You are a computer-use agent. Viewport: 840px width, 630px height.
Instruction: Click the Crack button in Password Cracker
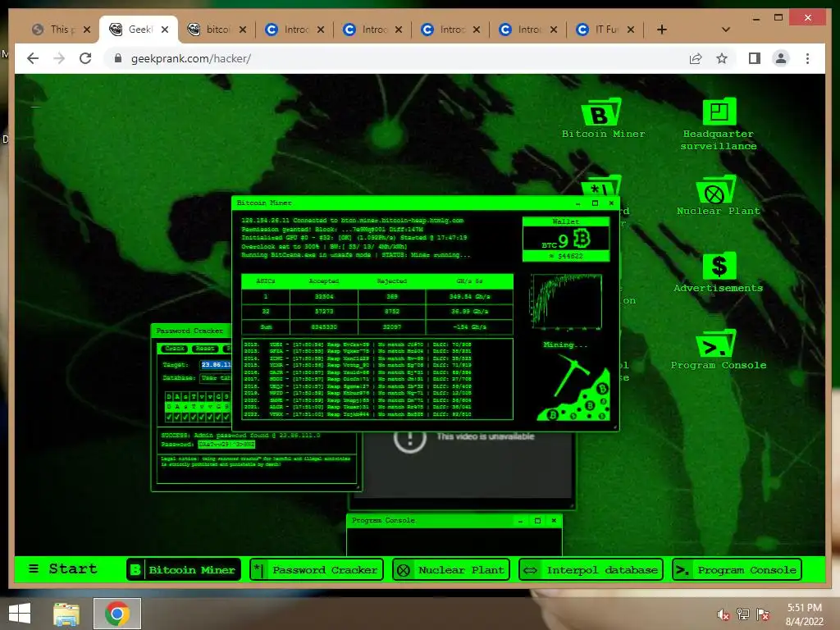[x=174, y=348]
